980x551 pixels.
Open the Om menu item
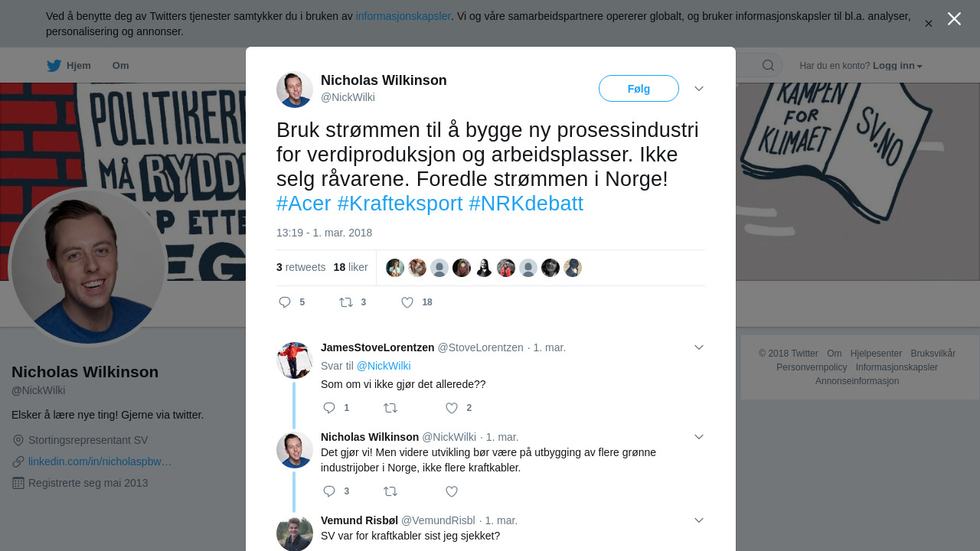[121, 66]
